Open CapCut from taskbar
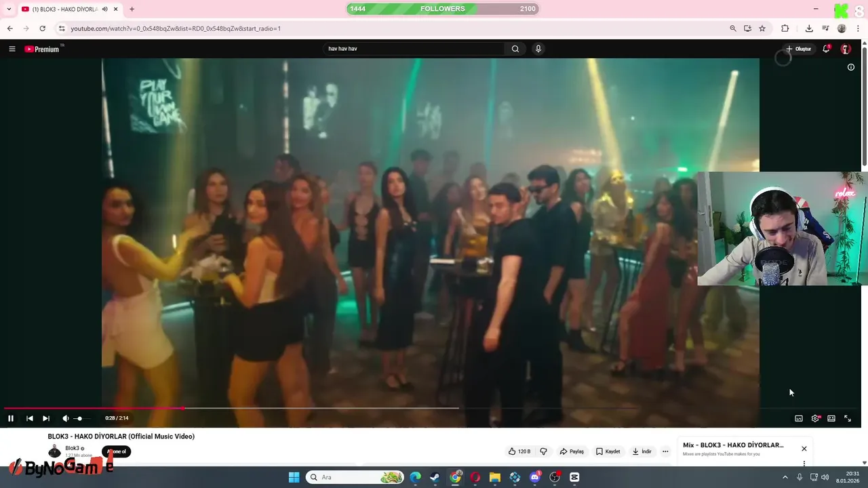This screenshot has height=488, width=868. [574, 477]
